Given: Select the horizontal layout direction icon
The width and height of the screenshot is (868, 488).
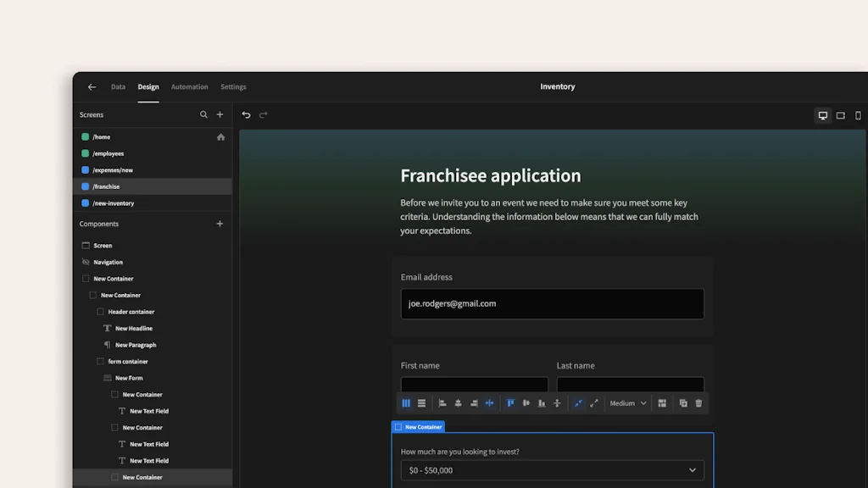Looking at the screenshot, I should pyautogui.click(x=406, y=402).
